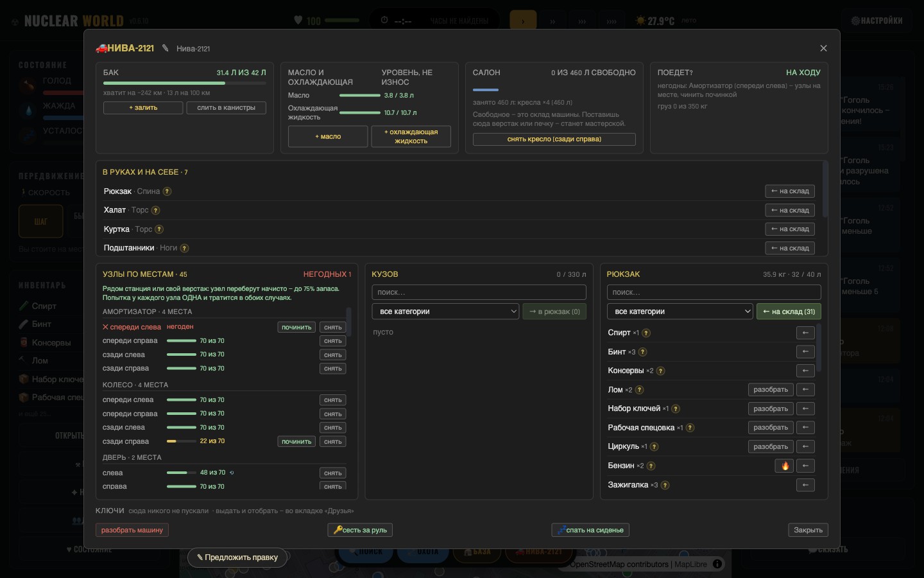Focus the Кузов search field
The height and width of the screenshot is (578, 924).
point(479,292)
